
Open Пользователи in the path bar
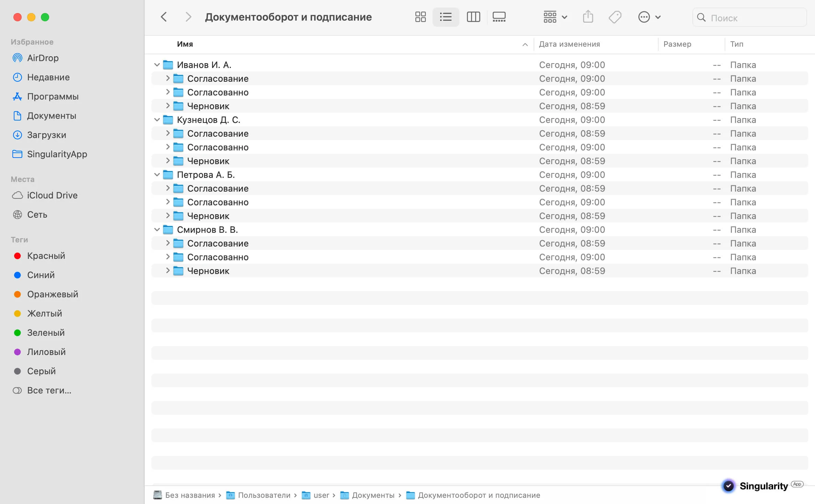[x=258, y=495]
